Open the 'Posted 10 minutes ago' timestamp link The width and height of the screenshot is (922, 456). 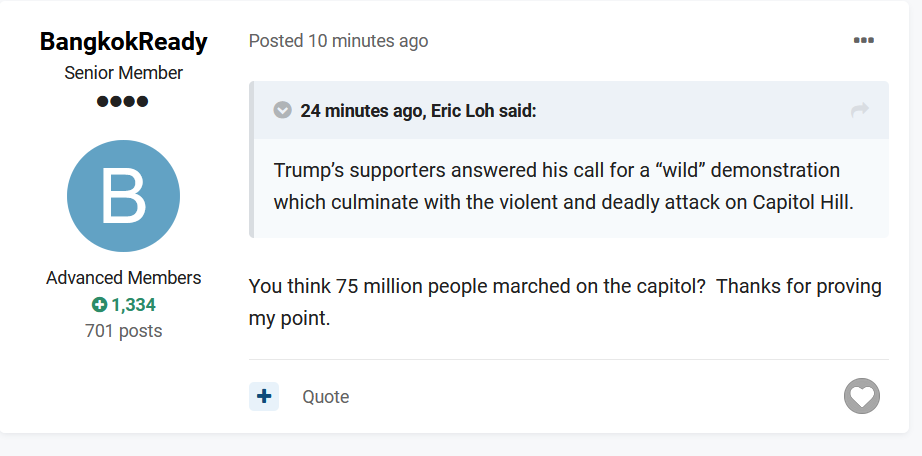click(x=338, y=41)
